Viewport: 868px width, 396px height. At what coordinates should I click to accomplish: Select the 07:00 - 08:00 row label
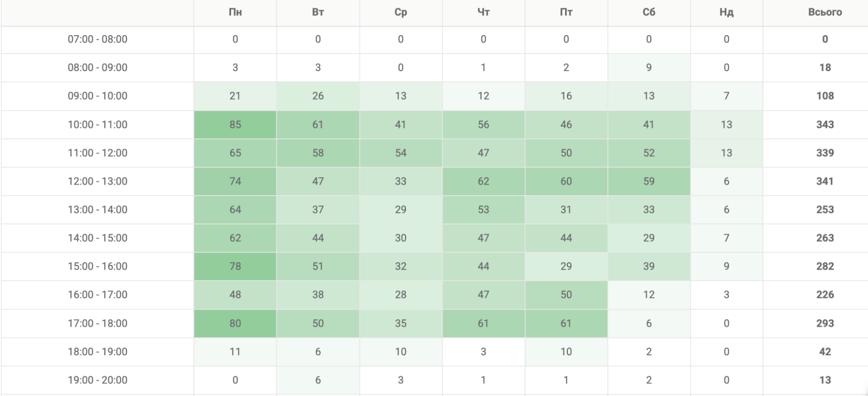(98, 39)
